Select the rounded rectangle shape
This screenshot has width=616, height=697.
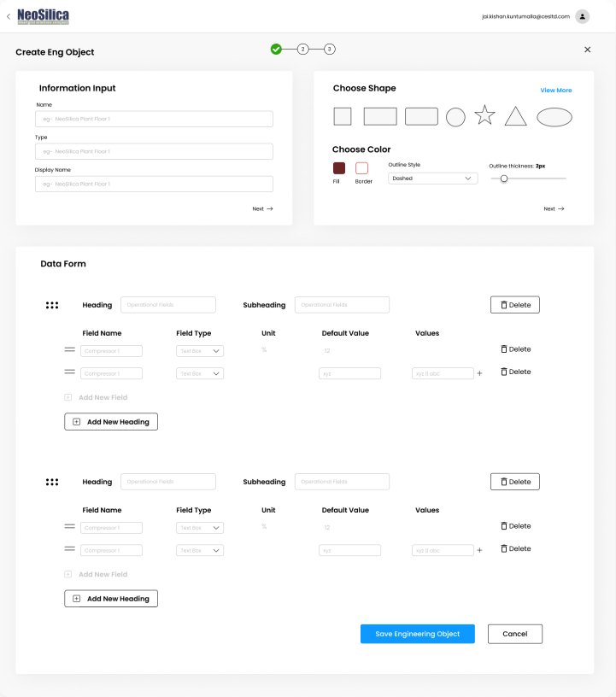point(421,116)
